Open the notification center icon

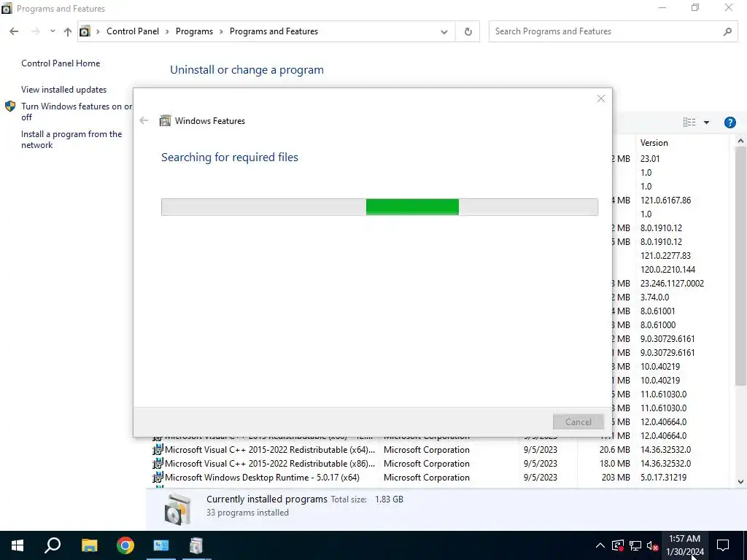(x=723, y=545)
